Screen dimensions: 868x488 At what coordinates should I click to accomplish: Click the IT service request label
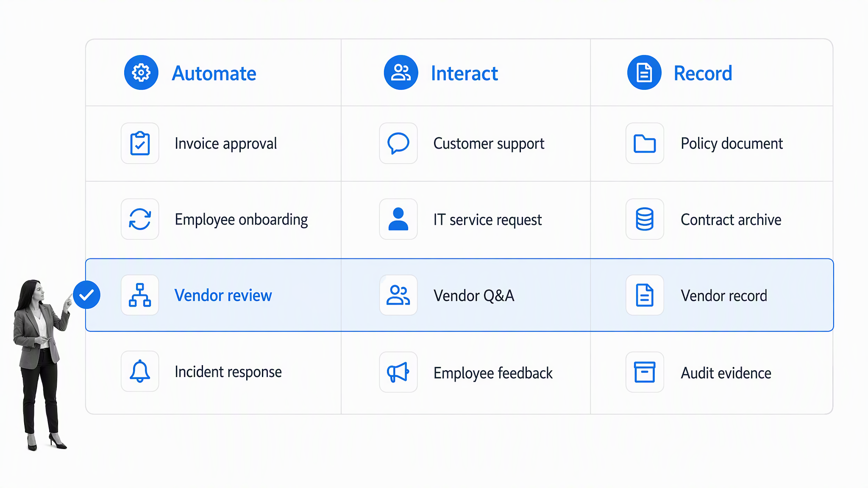(x=487, y=220)
